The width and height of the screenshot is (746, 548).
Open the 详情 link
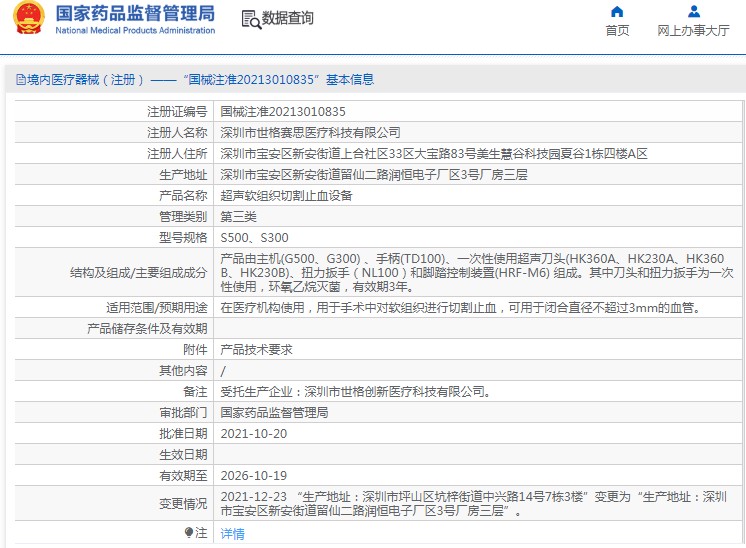pyautogui.click(x=232, y=534)
